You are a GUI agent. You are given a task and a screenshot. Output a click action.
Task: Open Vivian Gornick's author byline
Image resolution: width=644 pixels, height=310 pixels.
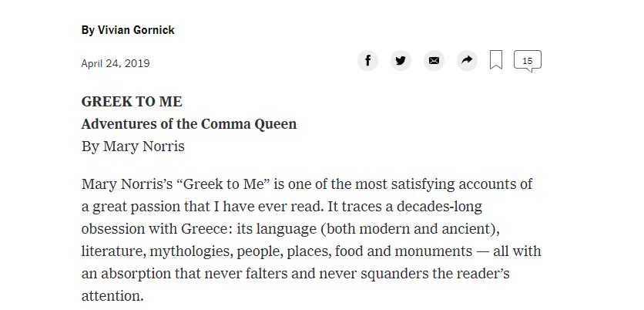128,30
